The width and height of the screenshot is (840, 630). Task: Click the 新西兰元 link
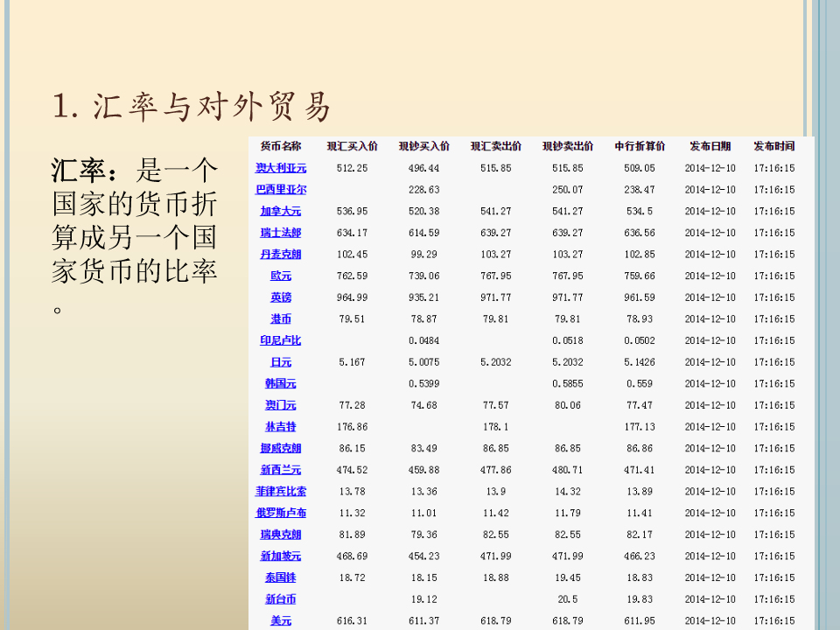coord(281,470)
